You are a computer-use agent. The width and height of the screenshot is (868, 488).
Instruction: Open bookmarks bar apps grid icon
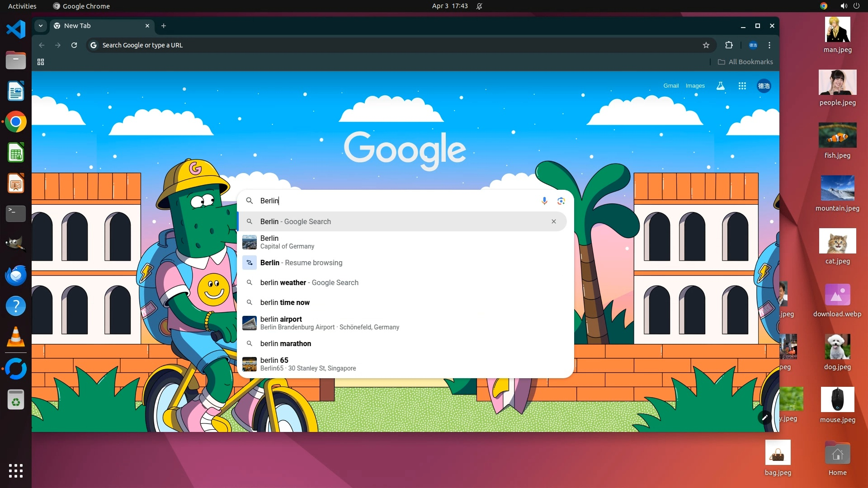coord(41,62)
